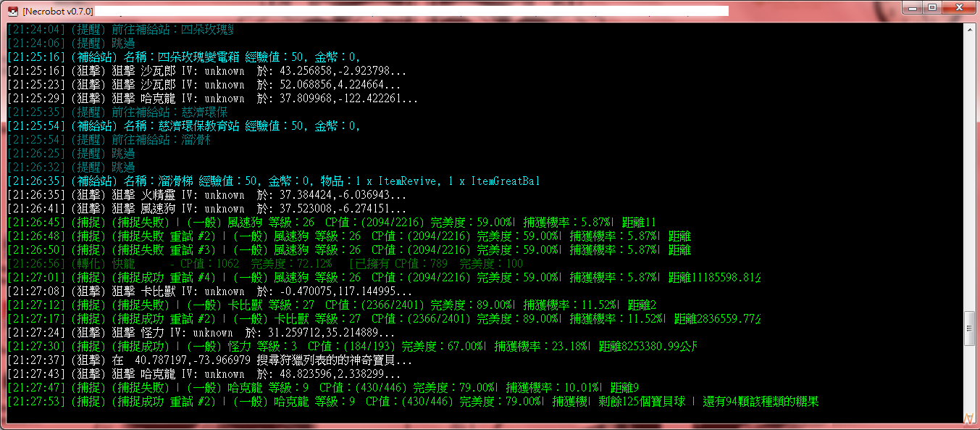Click the log line timestamped 21:27:17
The image size is (980, 430).
pyautogui.click(x=384, y=319)
